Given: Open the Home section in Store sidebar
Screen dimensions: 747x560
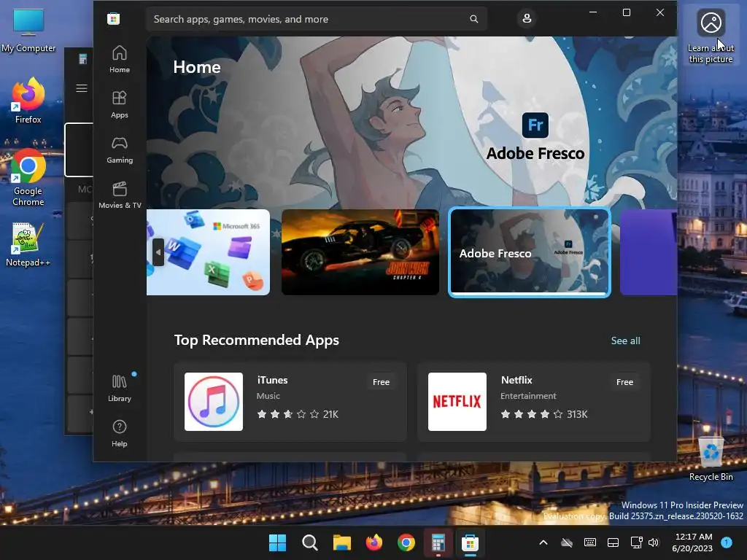Looking at the screenshot, I should [119, 59].
